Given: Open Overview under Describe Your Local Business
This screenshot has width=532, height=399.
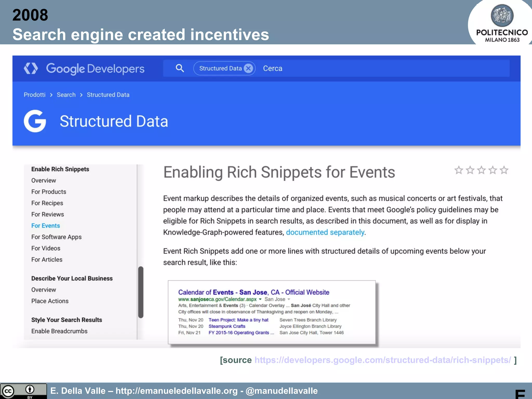Looking at the screenshot, I should [44, 290].
